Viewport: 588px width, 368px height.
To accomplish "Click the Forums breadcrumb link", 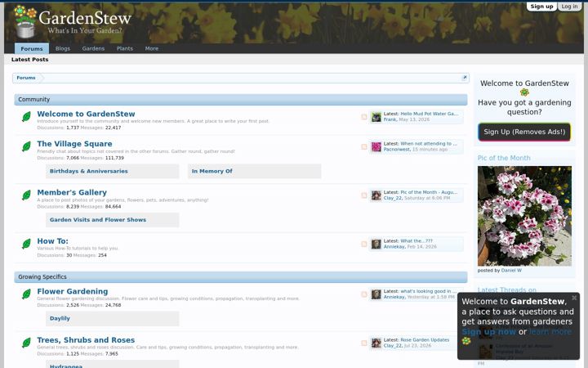I will click(x=26, y=78).
